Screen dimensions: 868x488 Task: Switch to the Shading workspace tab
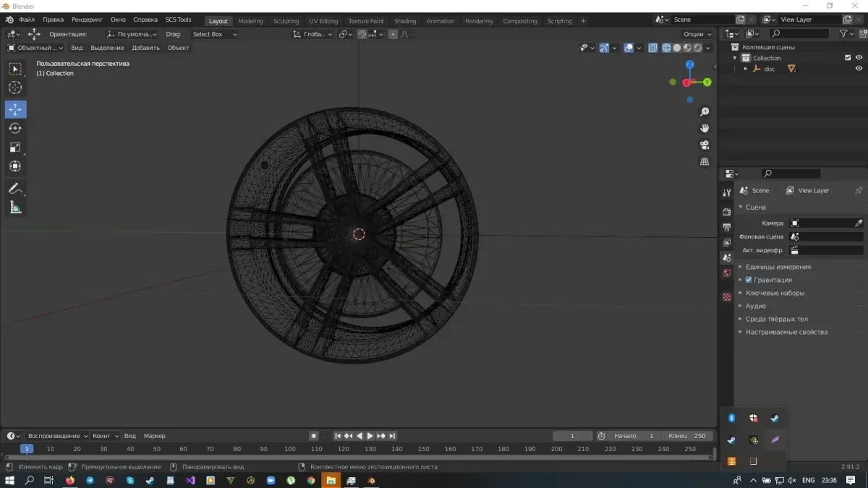405,21
